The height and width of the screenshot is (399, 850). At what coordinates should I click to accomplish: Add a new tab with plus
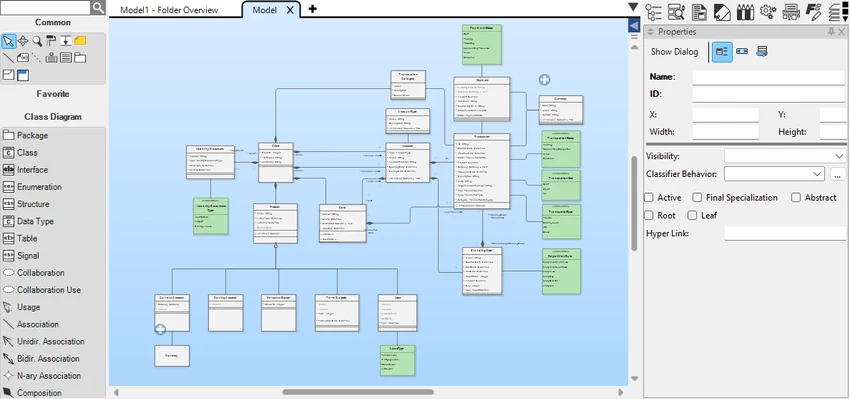pos(312,9)
